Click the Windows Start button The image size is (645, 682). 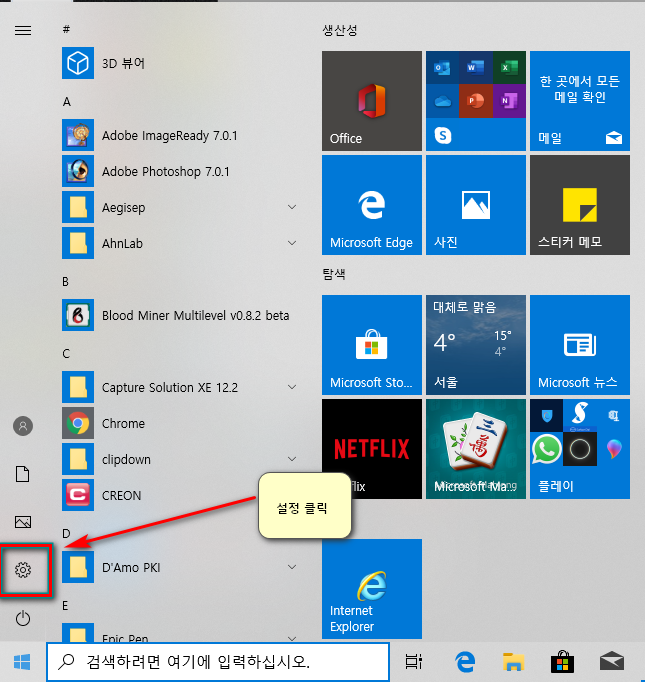point(22,662)
